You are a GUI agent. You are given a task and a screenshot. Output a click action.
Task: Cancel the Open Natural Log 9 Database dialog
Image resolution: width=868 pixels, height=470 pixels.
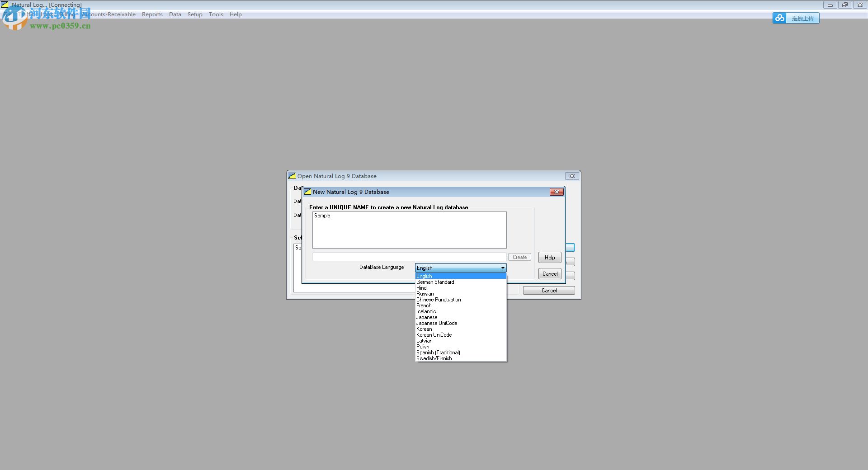point(549,291)
